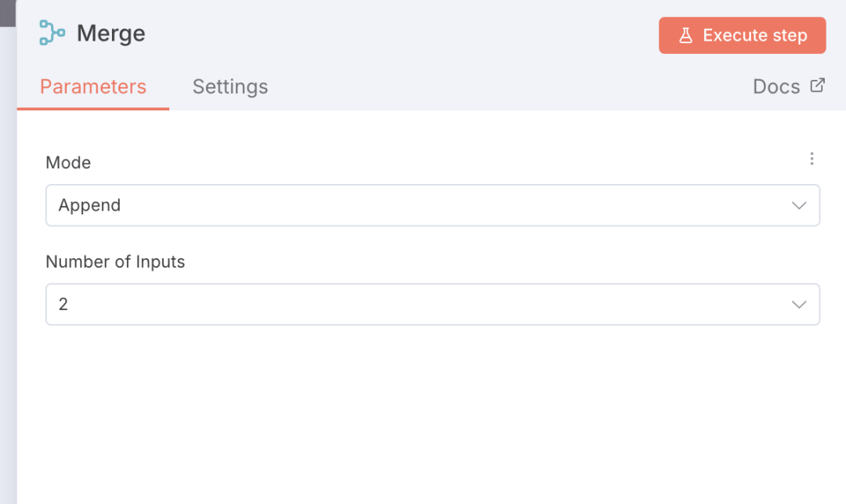Click the external link icon beside Docs
Viewport: 846px width, 504px height.
point(817,85)
